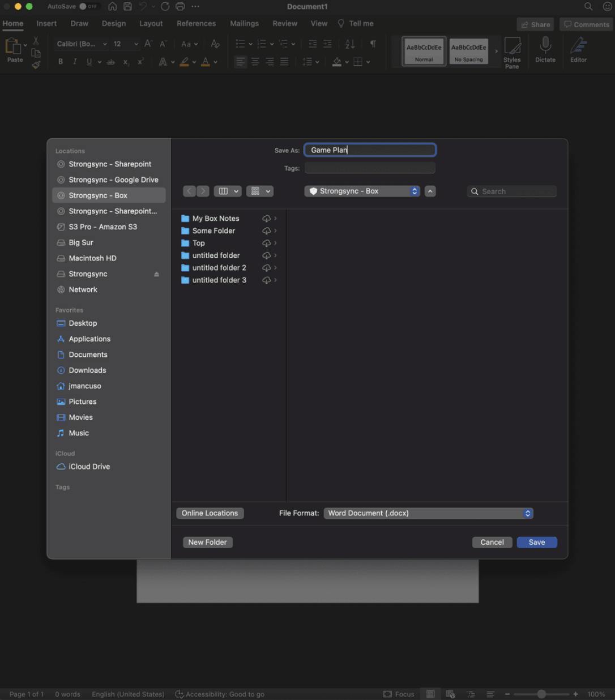Viewport: 615px width, 700px height.
Task: Toggle Focus mode in status bar
Action: [399, 694]
